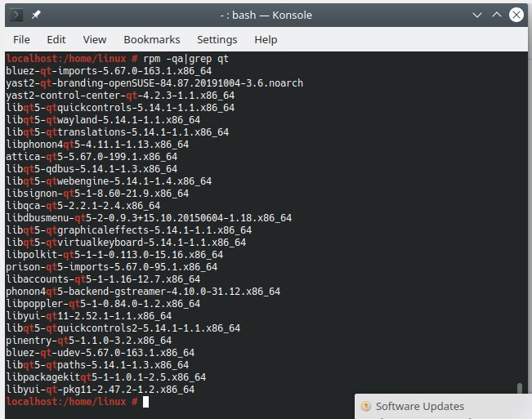Click line 'libqt5-qtwebengine-5.14.1-1.4.x86_64'
This screenshot has height=419, width=532.
[x=109, y=181]
